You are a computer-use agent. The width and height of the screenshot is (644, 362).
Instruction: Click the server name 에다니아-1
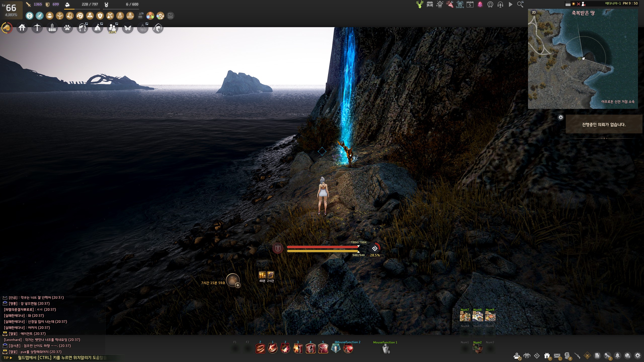(613, 3)
